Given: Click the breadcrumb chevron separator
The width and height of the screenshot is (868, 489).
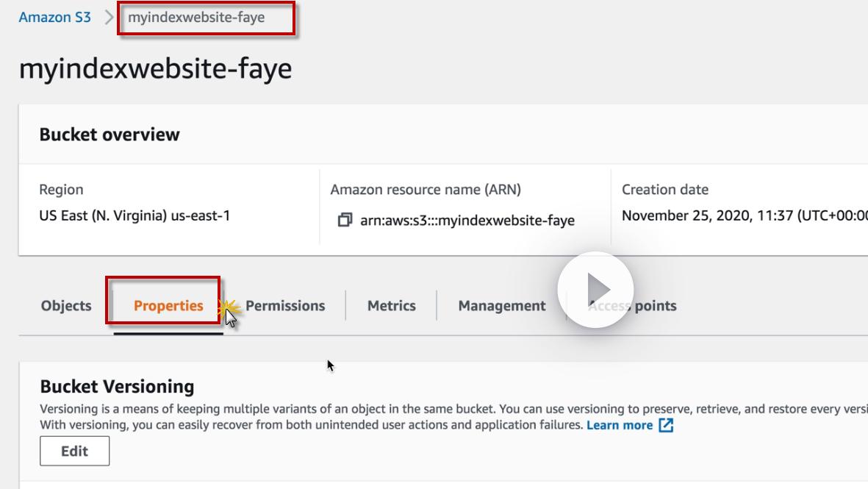Looking at the screenshot, I should (109, 18).
